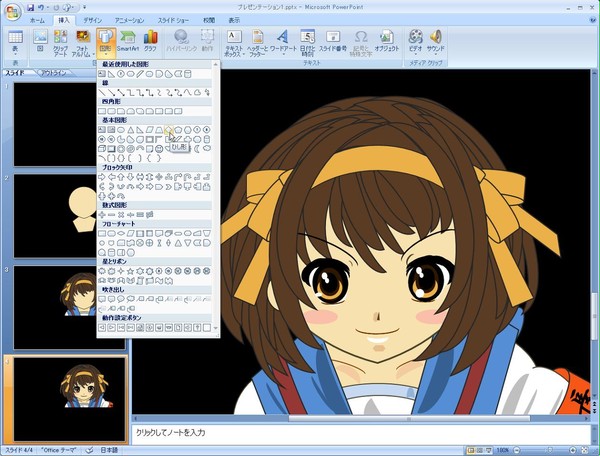
Task: Select the crescent moon shape
Action: (x=197, y=148)
